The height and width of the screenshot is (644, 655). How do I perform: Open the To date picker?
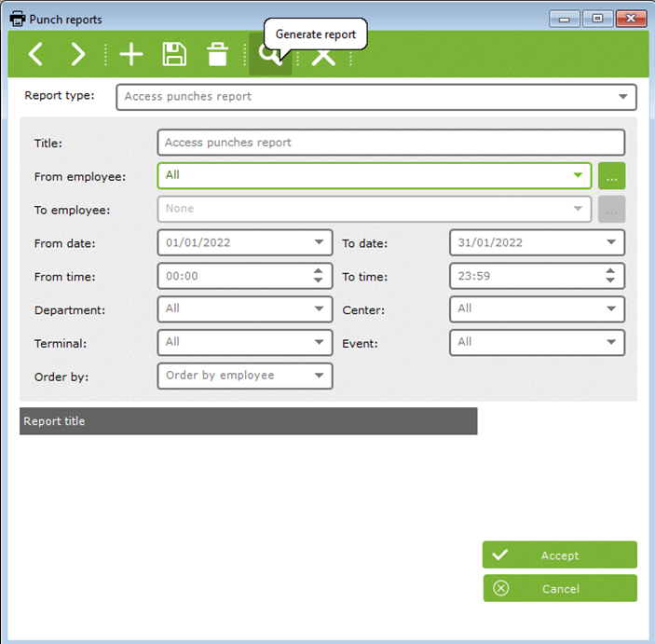[538, 242]
